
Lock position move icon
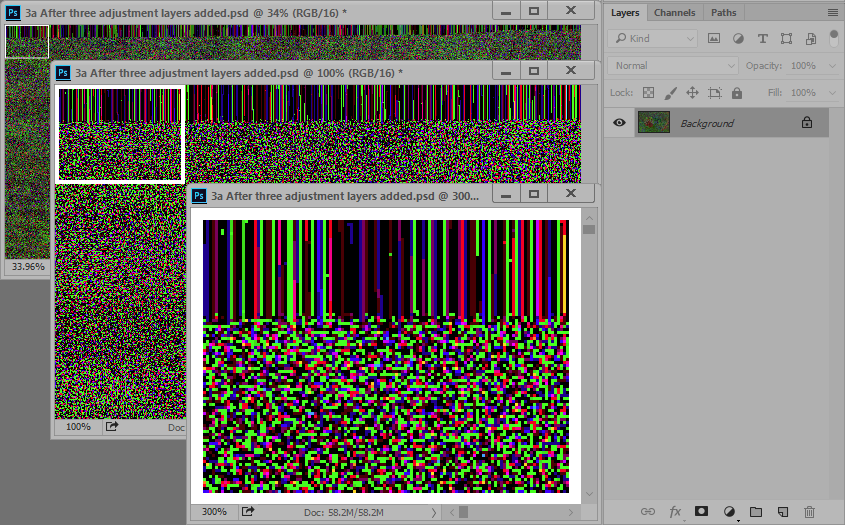point(692,93)
